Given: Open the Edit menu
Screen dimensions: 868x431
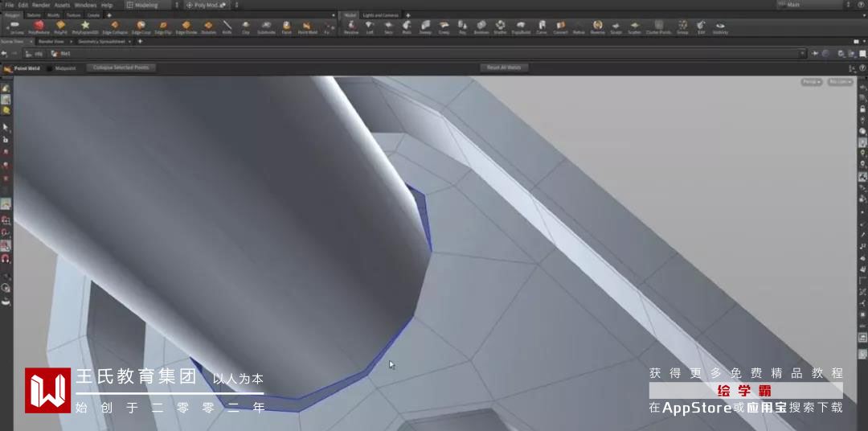Looking at the screenshot, I should click(x=23, y=5).
